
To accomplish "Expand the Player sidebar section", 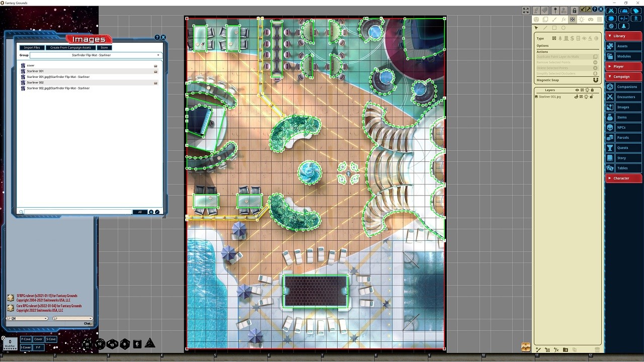I will 623,66.
